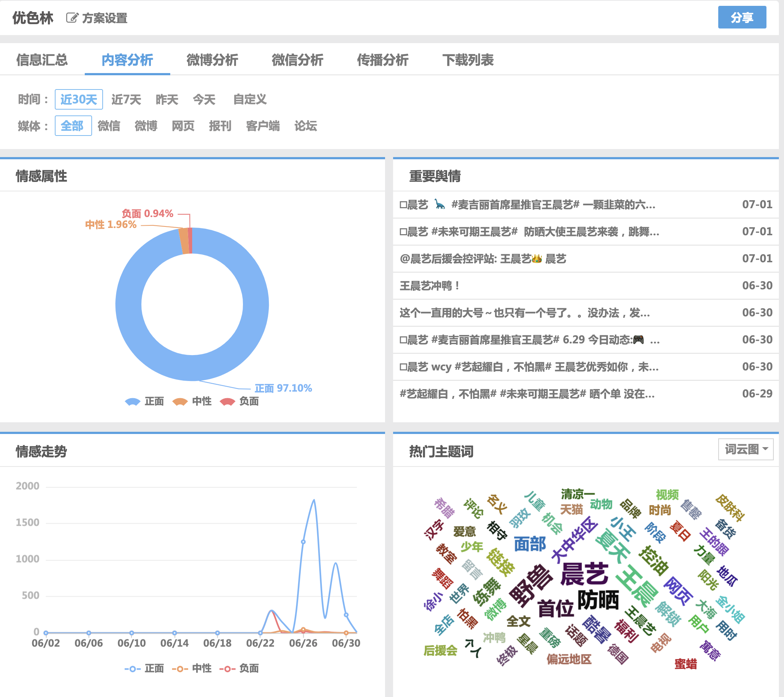The image size is (784, 697).
Task: Select 近7天 time filter
Action: click(126, 99)
